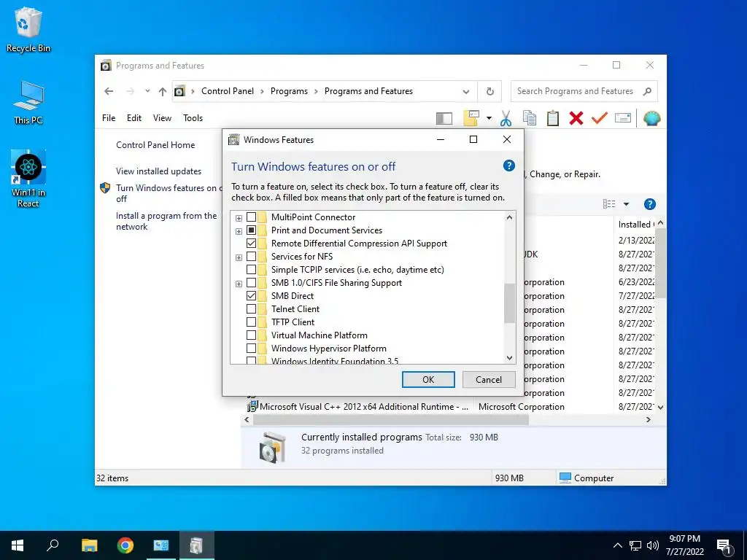Click the folder views toolbar icon
This screenshot has width=747, height=560.
(471, 118)
